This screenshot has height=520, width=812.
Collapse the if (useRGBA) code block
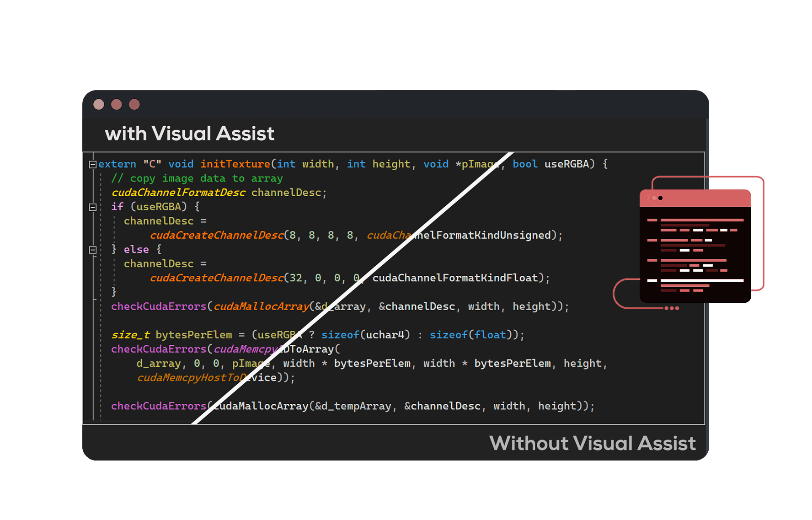pos(92,207)
